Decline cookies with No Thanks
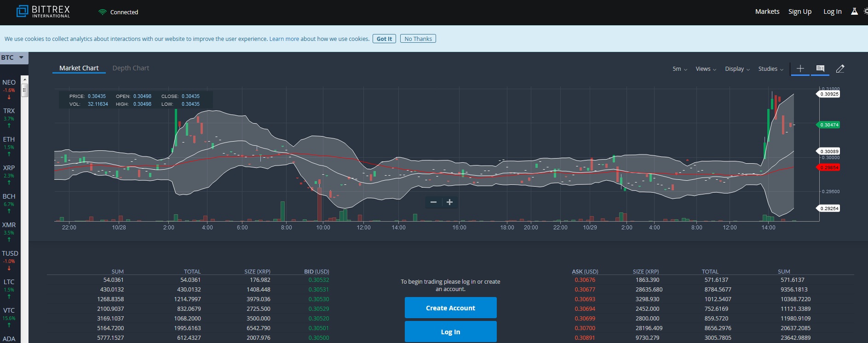Screen dimensions: 868x343 coord(418,39)
